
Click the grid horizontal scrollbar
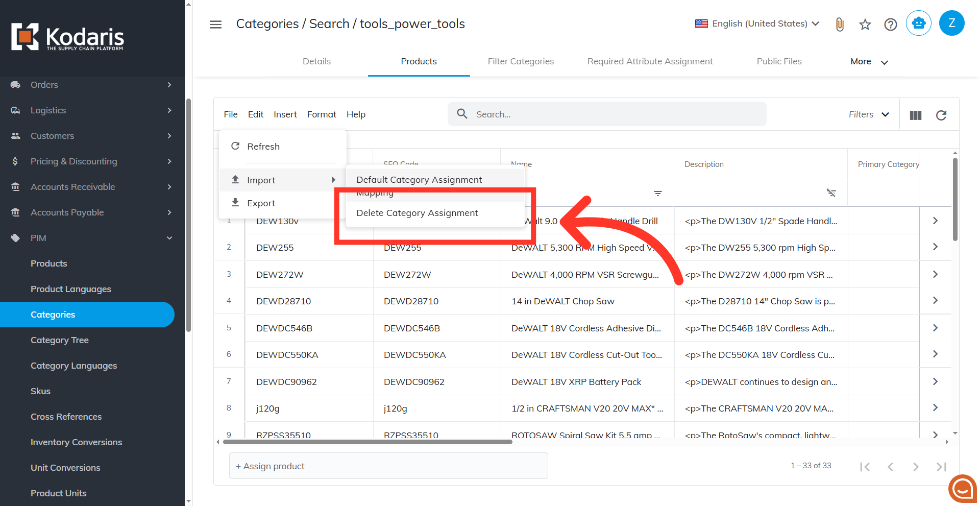point(367,442)
